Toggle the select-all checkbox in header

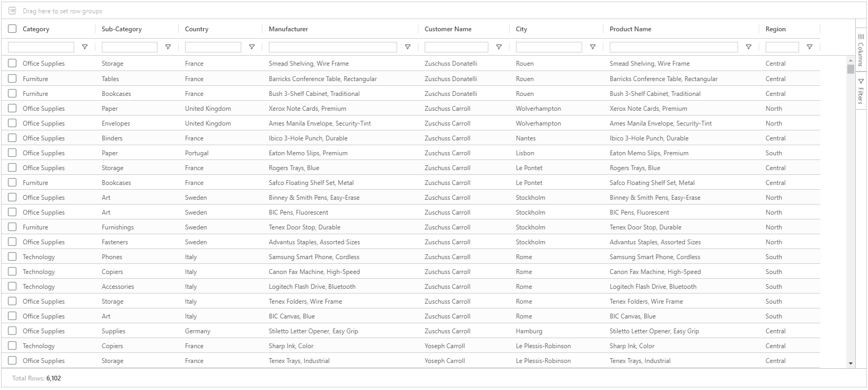(12, 29)
